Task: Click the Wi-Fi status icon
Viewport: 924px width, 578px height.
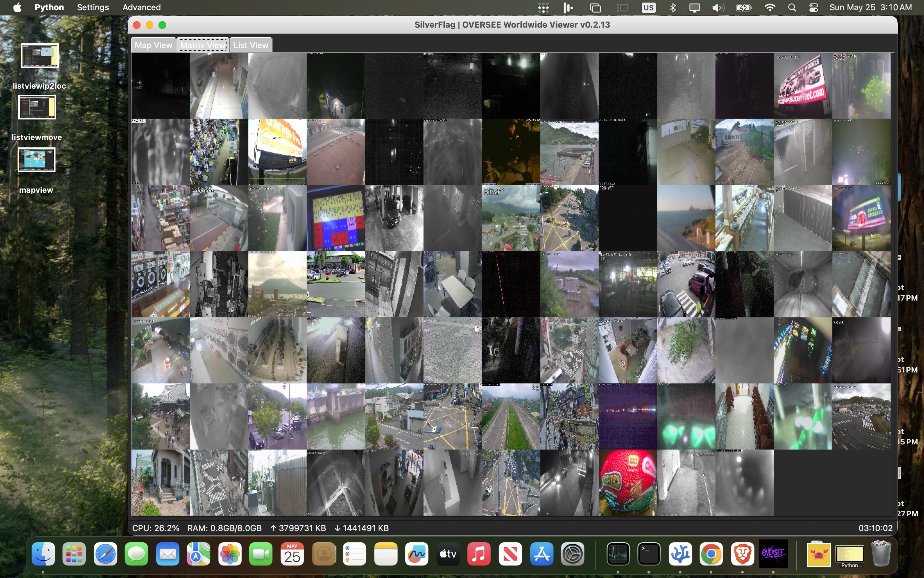Action: click(770, 8)
